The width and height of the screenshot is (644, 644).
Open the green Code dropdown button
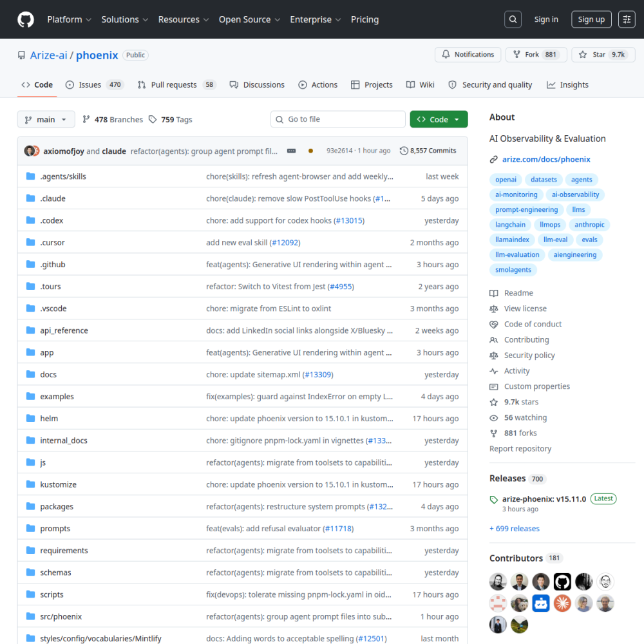coord(439,119)
